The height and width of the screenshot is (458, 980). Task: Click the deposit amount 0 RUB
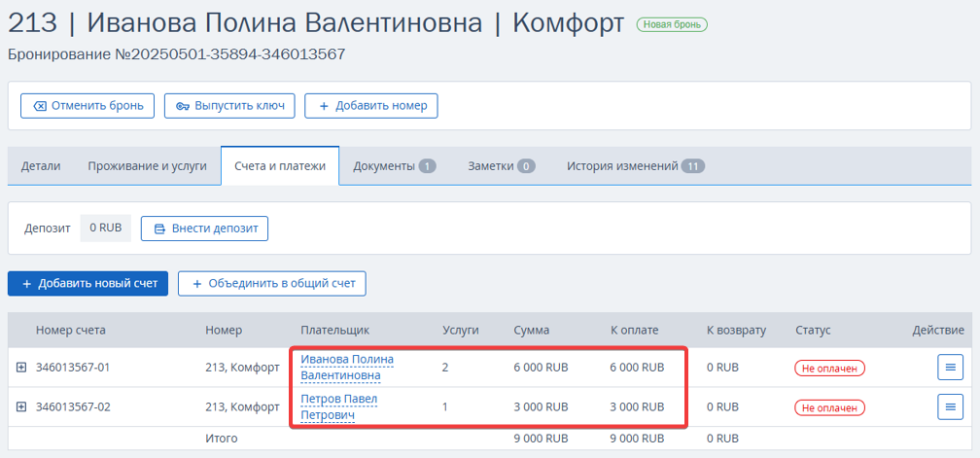click(x=106, y=229)
